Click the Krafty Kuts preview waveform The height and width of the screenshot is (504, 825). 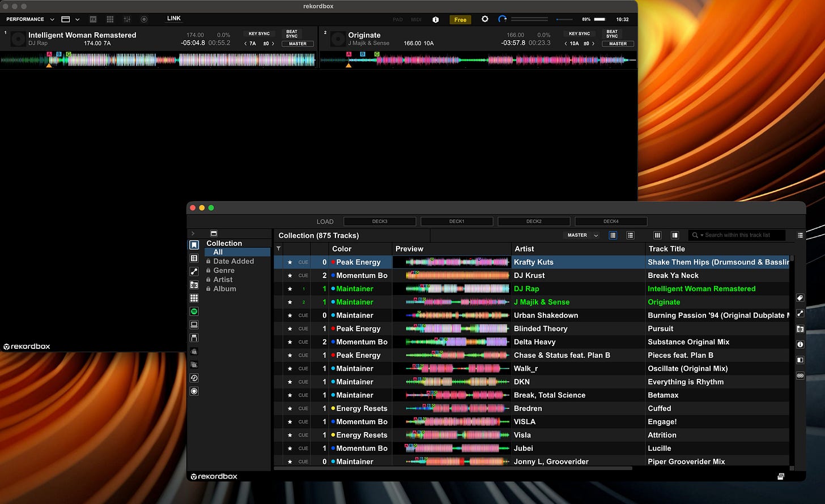[457, 262]
